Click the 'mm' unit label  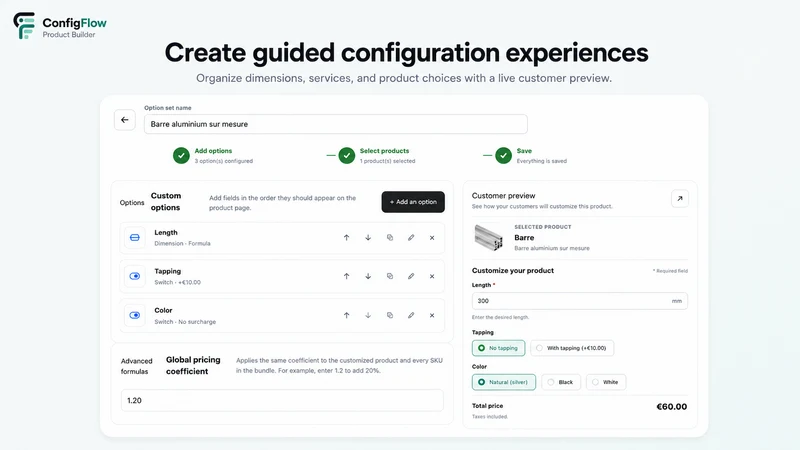click(677, 301)
